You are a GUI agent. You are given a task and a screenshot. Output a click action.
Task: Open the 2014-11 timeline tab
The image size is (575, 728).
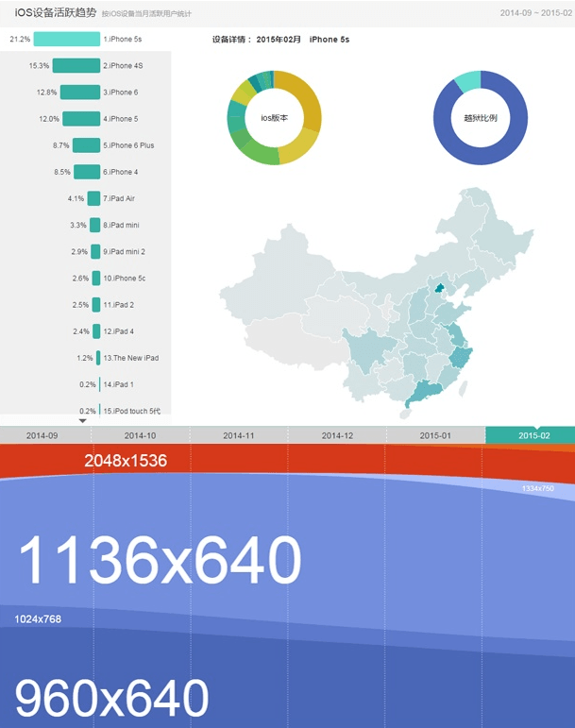[x=238, y=435]
